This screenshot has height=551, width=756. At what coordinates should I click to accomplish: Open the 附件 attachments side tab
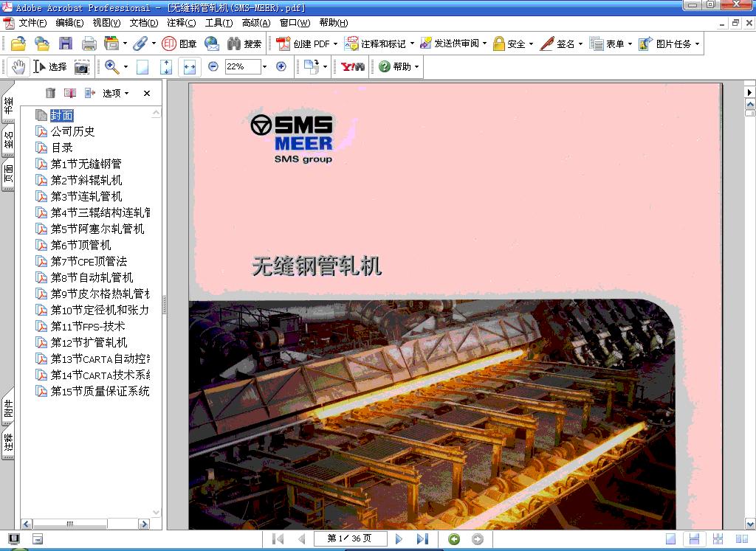tap(8, 409)
